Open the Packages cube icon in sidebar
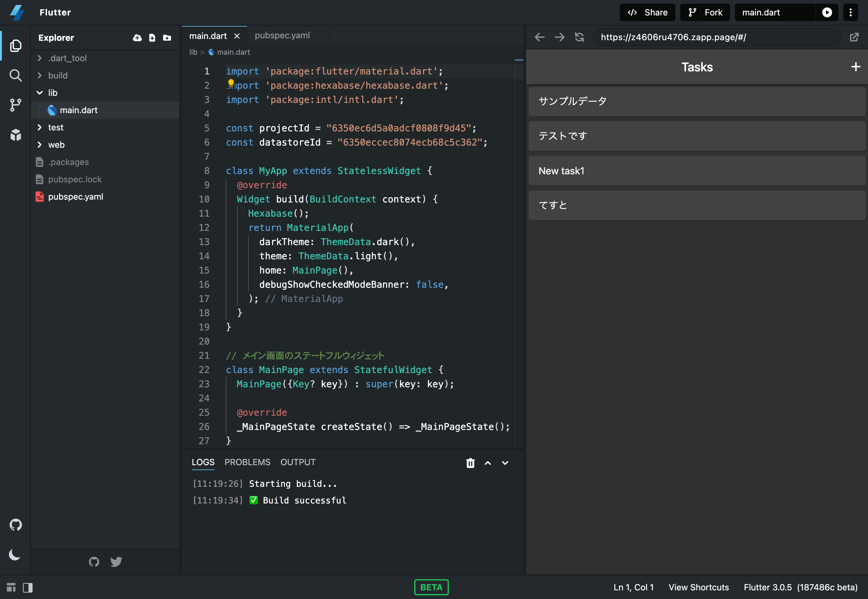868x599 pixels. click(x=15, y=135)
